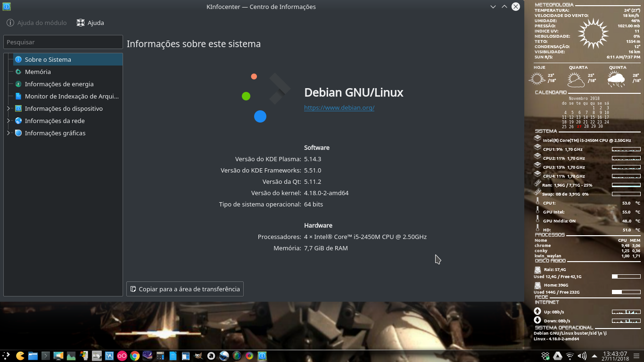Open LibreOffice Writer from the taskbar
Screen dimensions: 644x362
(x=172, y=356)
